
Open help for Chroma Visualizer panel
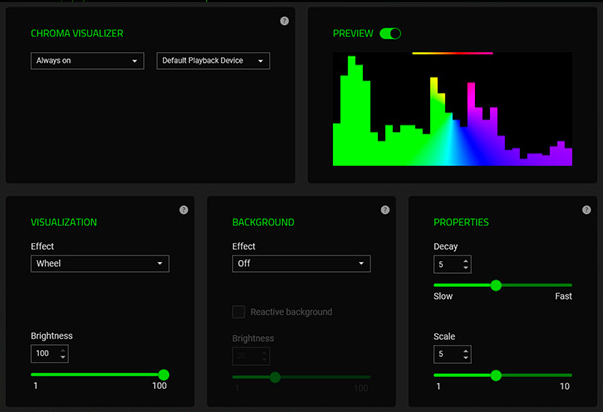(284, 21)
